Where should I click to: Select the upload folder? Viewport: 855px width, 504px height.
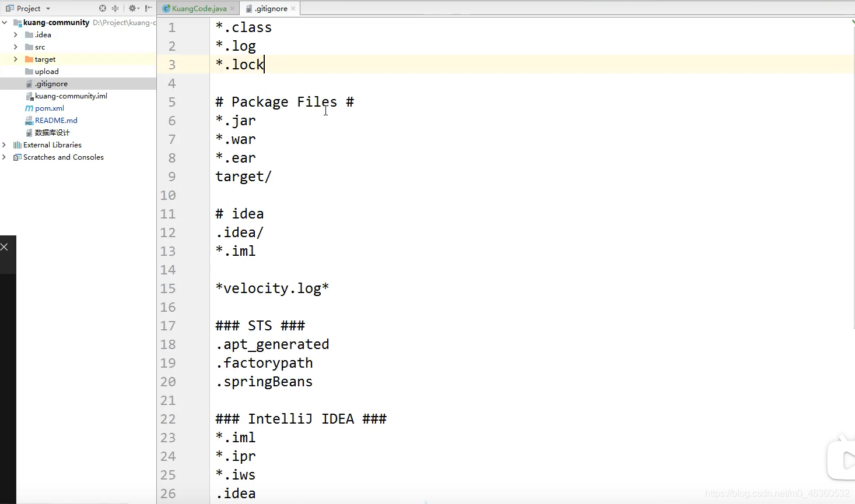[x=47, y=72]
